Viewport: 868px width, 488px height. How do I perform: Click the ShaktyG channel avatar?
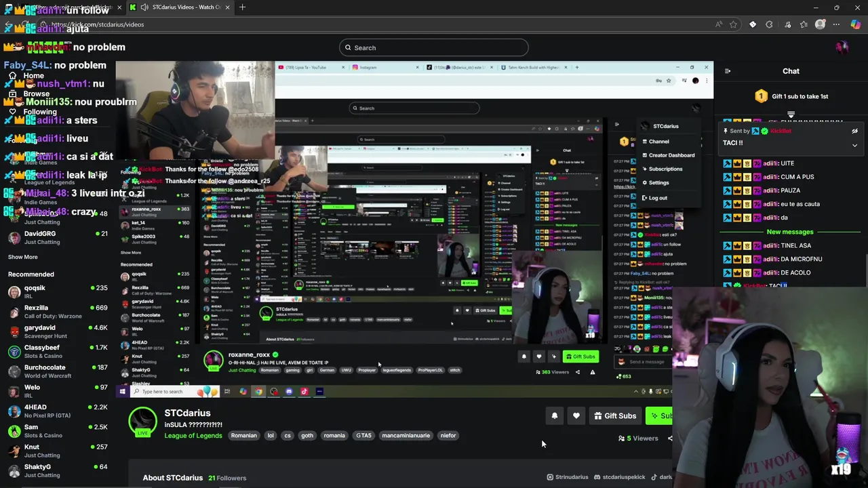point(14,470)
